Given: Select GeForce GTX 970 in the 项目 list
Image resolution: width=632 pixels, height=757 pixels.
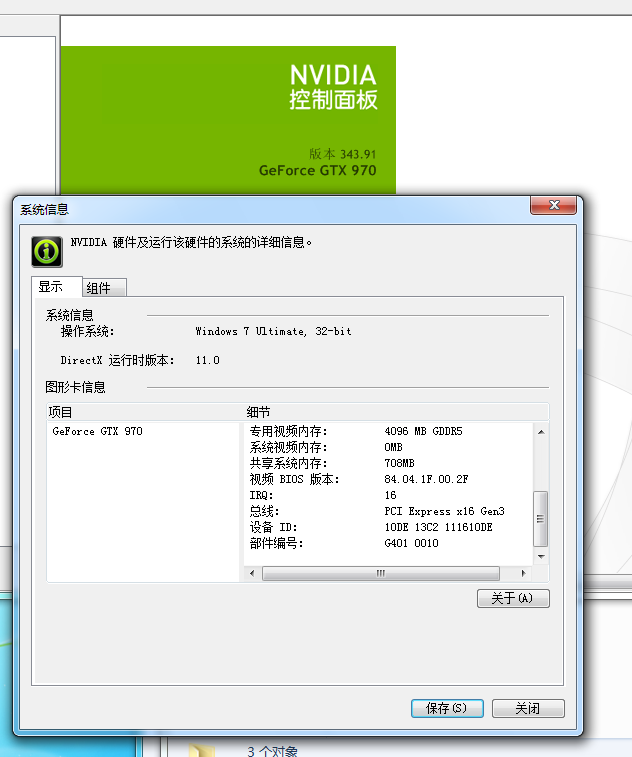Looking at the screenshot, I should pos(97,431).
